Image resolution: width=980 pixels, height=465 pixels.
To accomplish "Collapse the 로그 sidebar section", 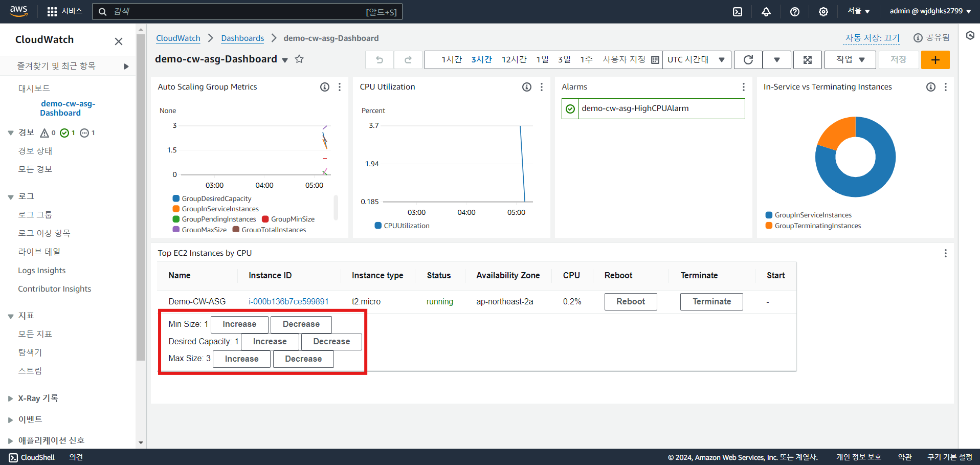I will click(11, 197).
